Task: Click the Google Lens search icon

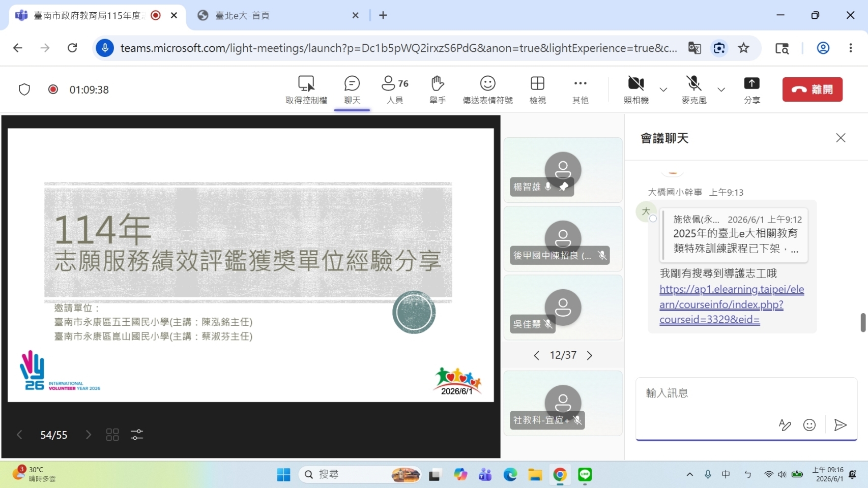Action: click(x=719, y=48)
